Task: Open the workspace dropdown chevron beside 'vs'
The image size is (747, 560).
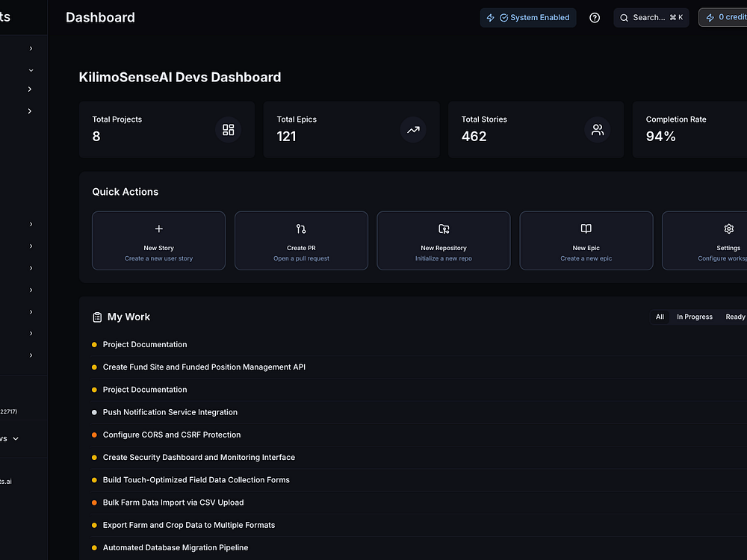Action: tap(16, 438)
